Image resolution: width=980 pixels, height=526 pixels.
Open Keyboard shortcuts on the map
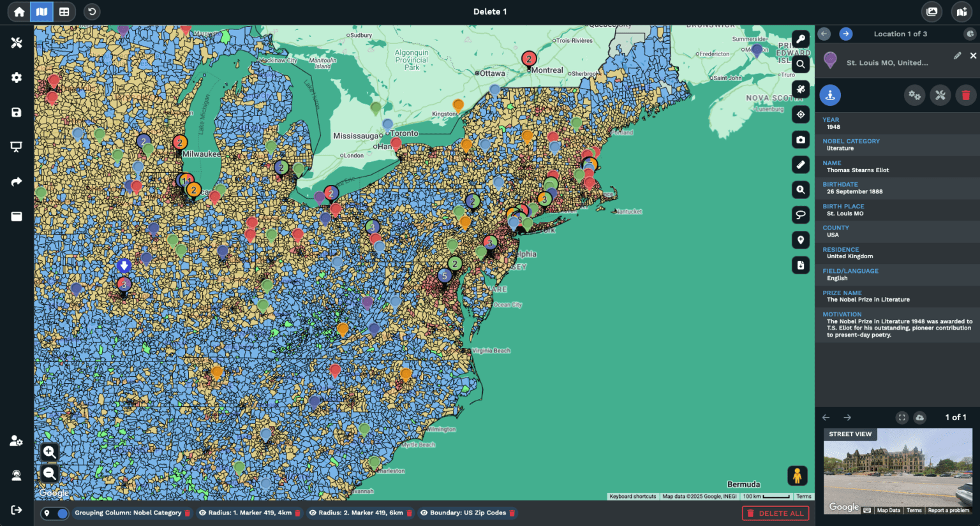pos(632,496)
